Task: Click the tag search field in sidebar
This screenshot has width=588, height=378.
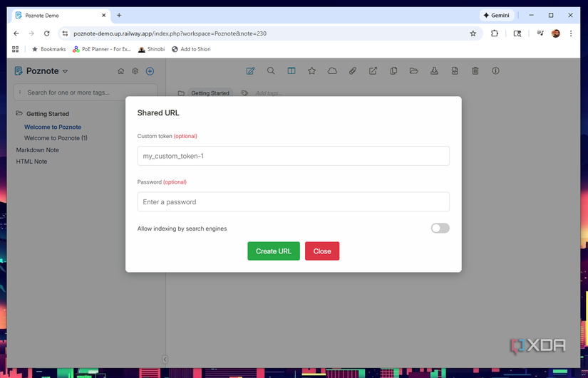Action: [x=86, y=92]
